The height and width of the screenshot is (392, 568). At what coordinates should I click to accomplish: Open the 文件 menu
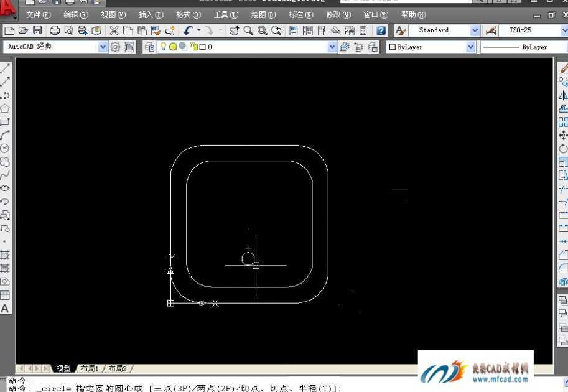coord(38,15)
